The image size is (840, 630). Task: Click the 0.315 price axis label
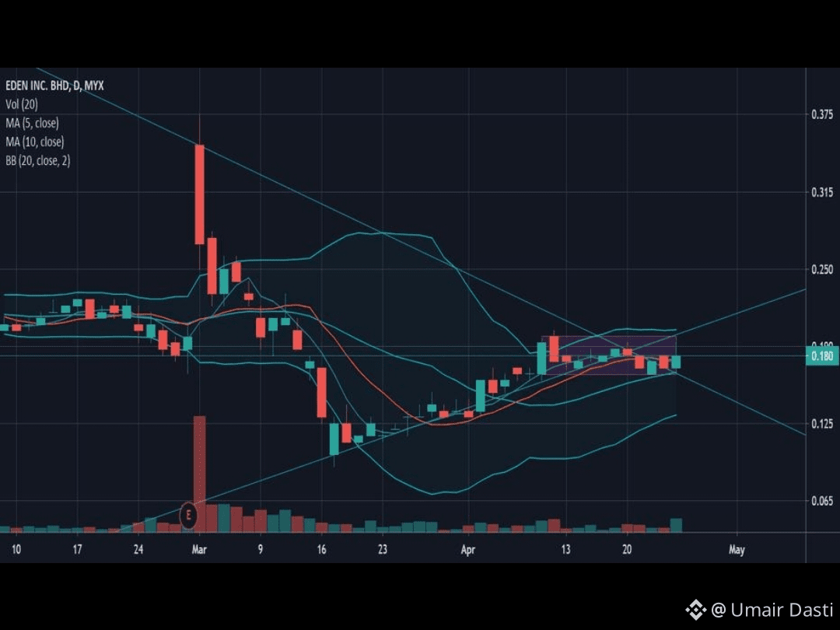(822, 192)
